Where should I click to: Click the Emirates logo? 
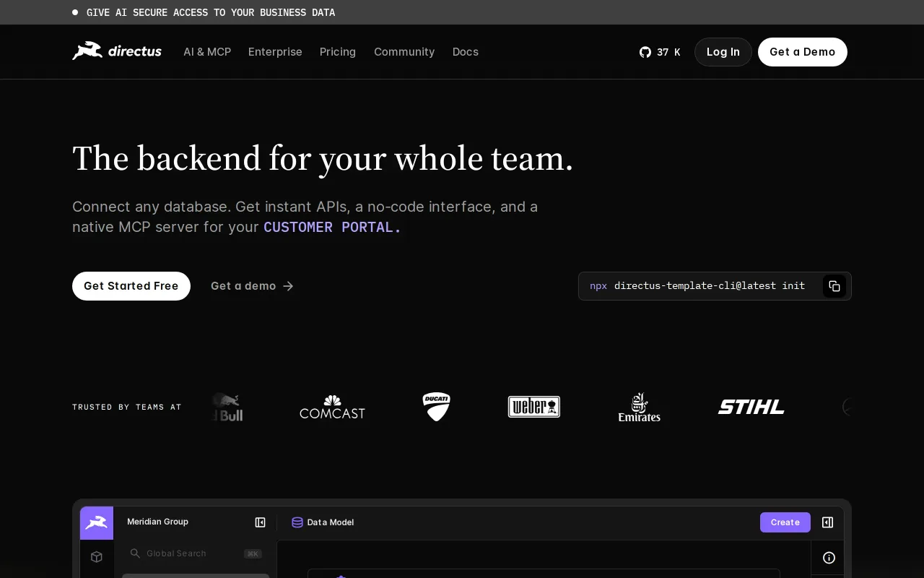click(640, 407)
